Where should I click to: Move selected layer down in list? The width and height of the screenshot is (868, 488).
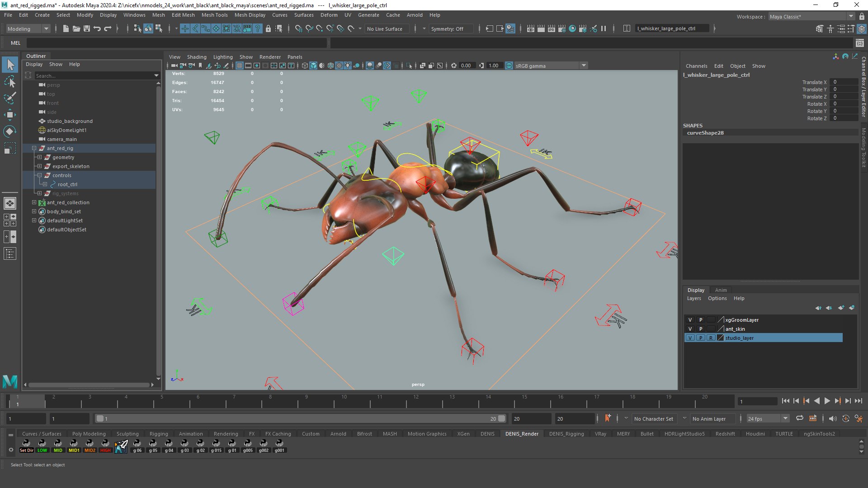tap(829, 308)
